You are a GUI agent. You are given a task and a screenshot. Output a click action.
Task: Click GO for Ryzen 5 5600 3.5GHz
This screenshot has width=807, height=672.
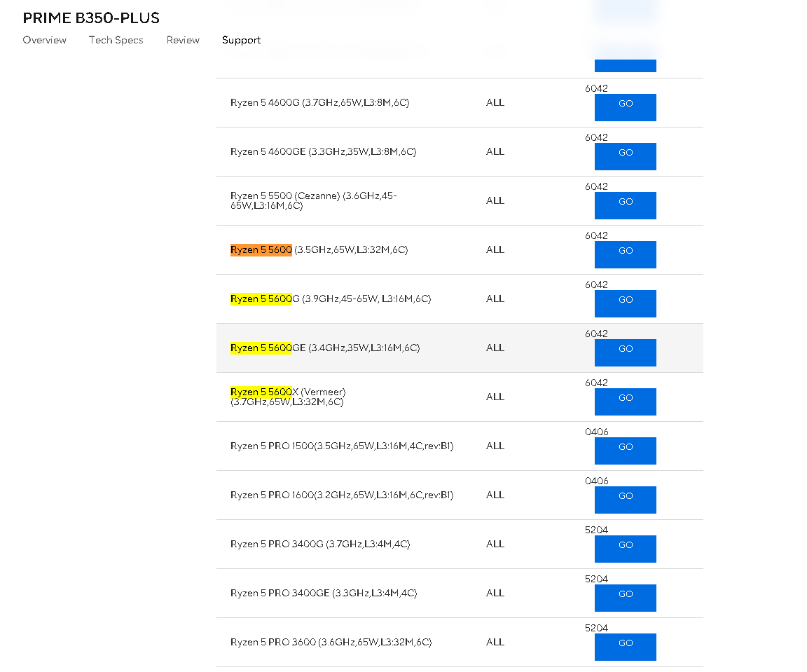click(626, 254)
